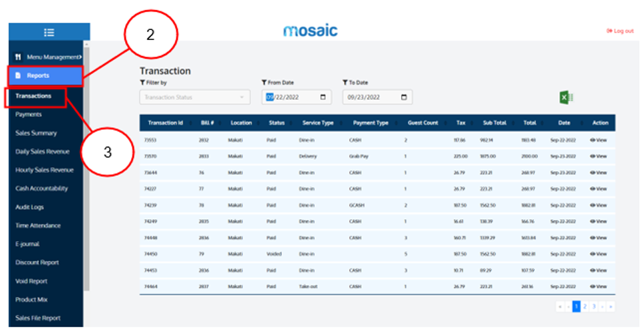Viewport: 644px width, 333px height.
Task: Select the Delivery service type cell
Action: [308, 157]
